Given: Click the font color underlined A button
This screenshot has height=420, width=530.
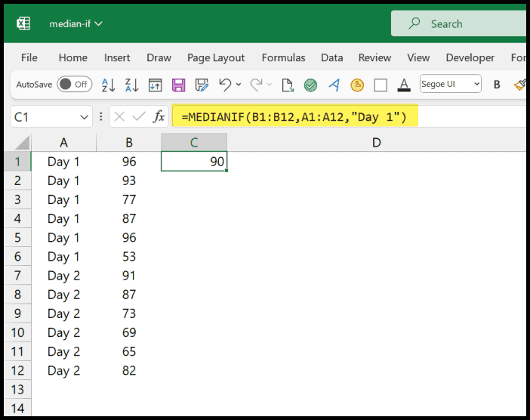Looking at the screenshot, I should 404,85.
